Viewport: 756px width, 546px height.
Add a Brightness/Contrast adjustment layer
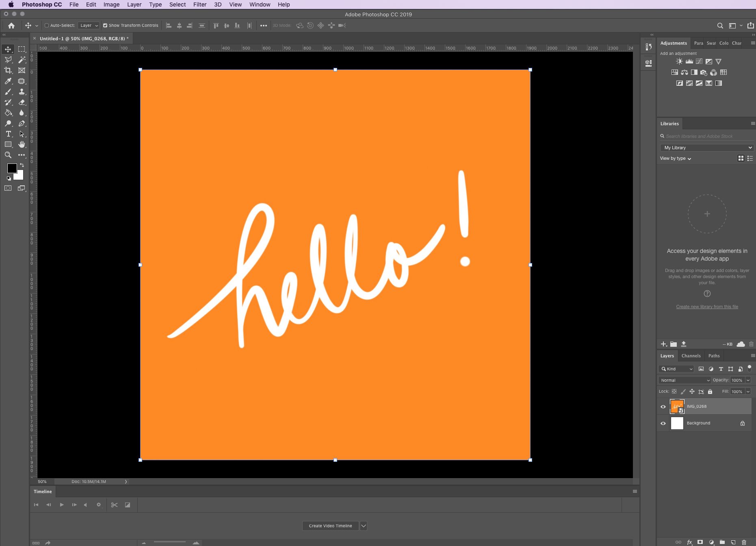[x=679, y=61]
